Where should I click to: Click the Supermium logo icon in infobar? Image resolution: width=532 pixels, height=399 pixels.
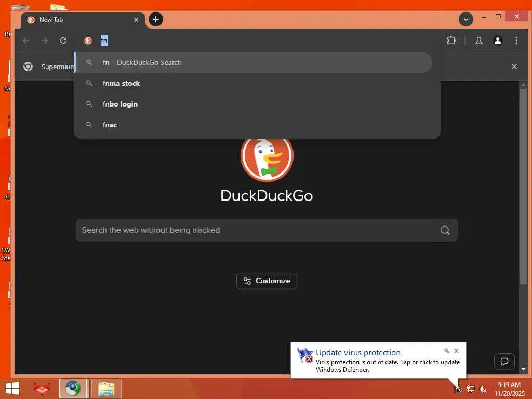point(28,66)
